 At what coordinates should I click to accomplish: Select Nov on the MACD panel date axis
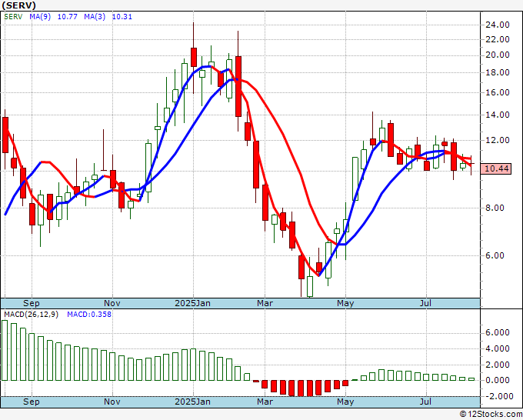coord(112,402)
